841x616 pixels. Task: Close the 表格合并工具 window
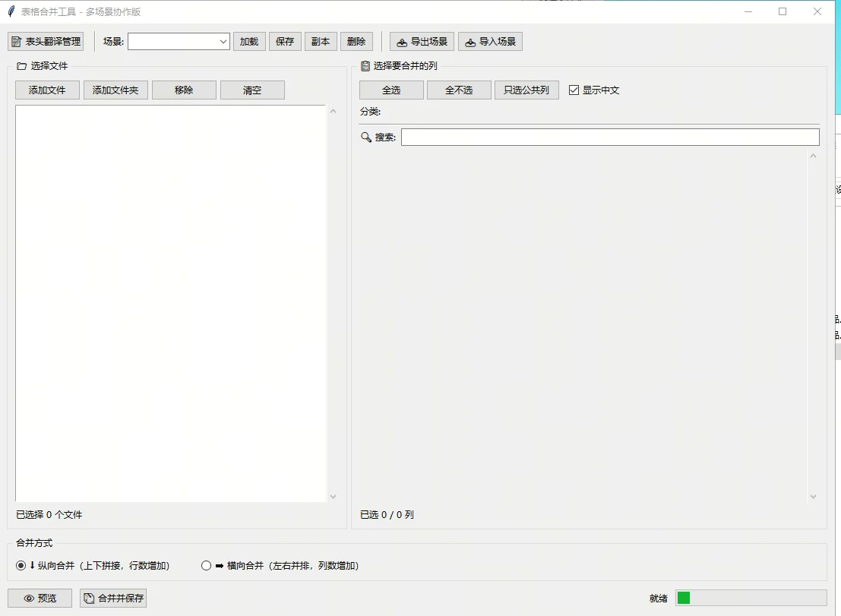(817, 11)
